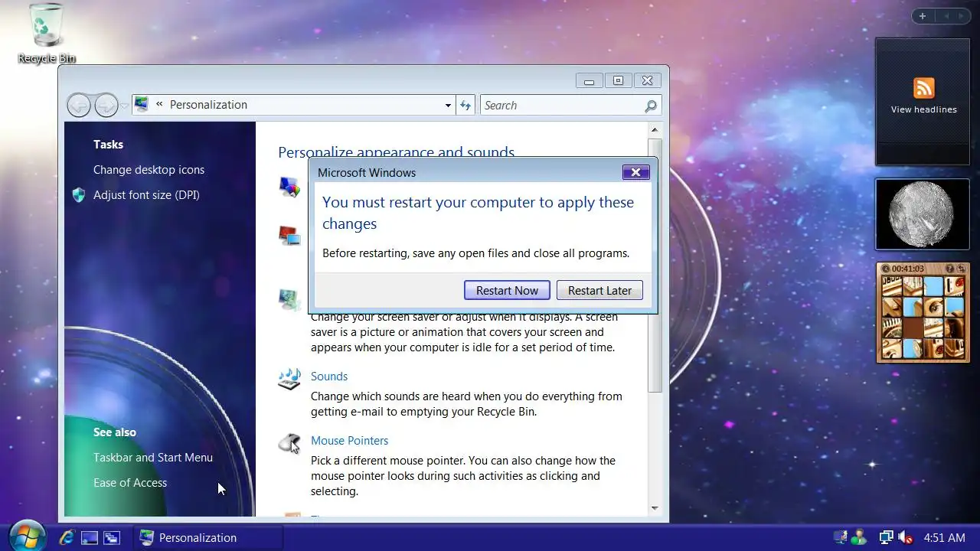Click the muted volume tray icon
Screen dimensions: 980x551
906,537
